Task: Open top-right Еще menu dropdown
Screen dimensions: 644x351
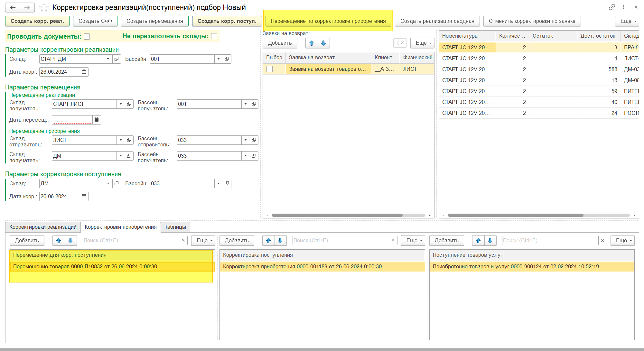Action: [627, 21]
